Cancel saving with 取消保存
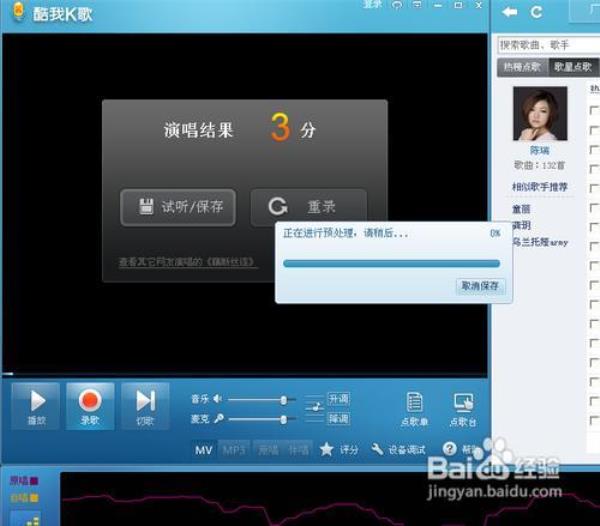 tap(480, 286)
